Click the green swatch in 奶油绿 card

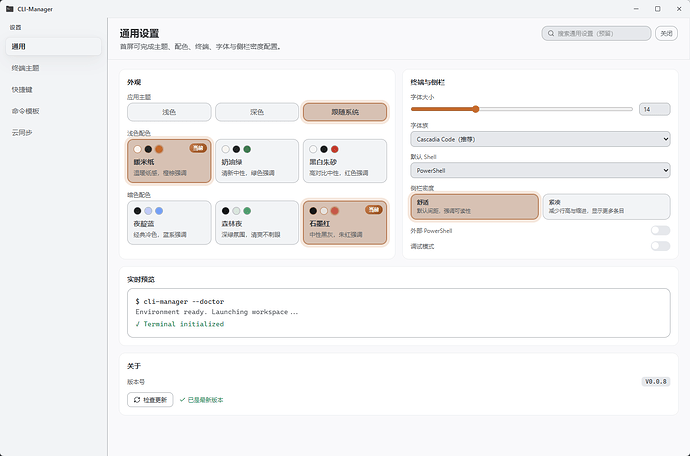(247, 149)
